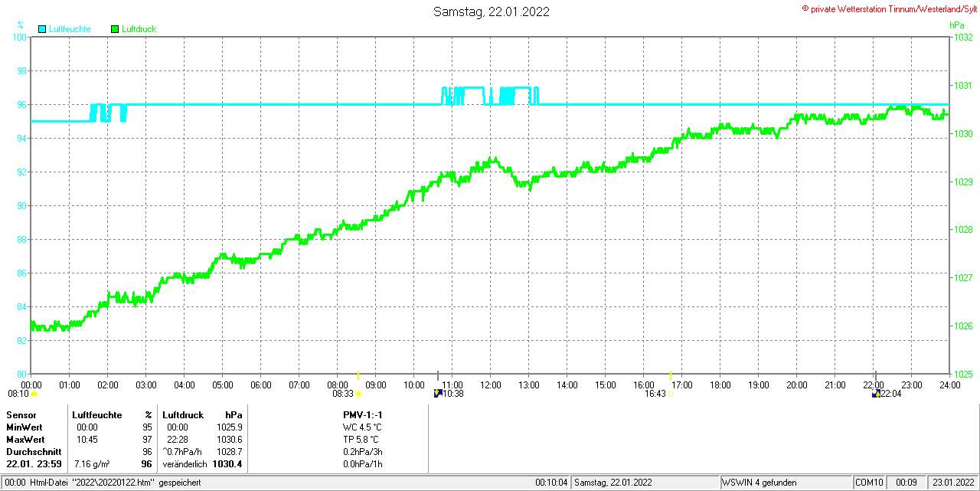
Task: Click the private Wetterstation Tinnum/Westerland/Sylt copyright text
Action: click(x=889, y=8)
